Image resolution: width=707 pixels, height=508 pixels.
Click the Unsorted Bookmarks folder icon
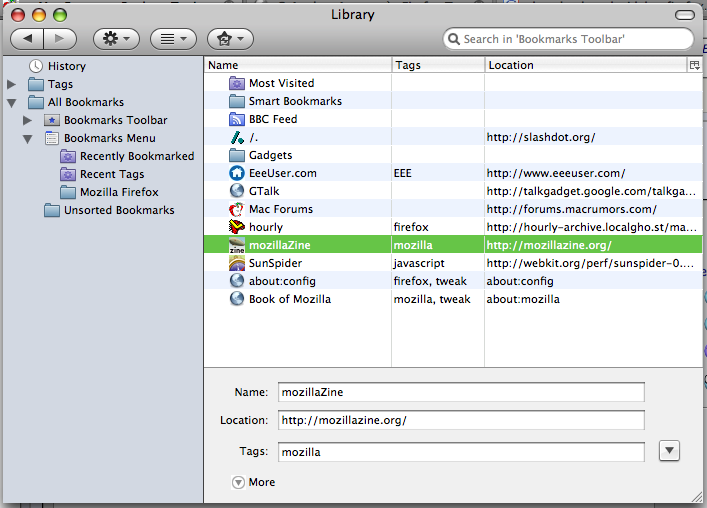(52, 211)
